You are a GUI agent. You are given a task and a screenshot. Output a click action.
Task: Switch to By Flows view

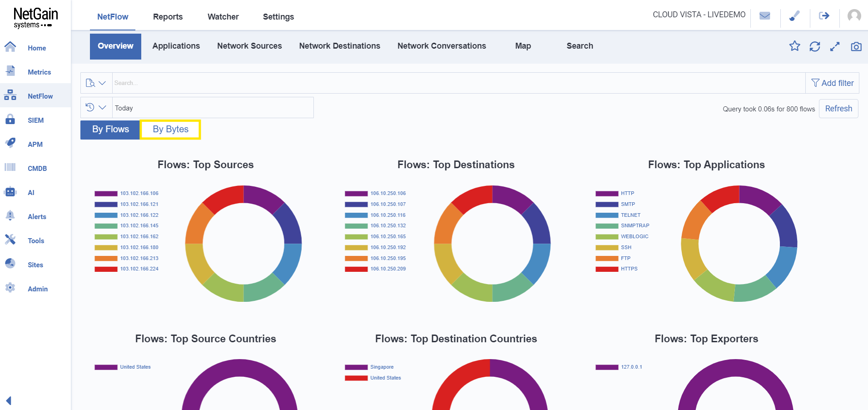(x=110, y=130)
